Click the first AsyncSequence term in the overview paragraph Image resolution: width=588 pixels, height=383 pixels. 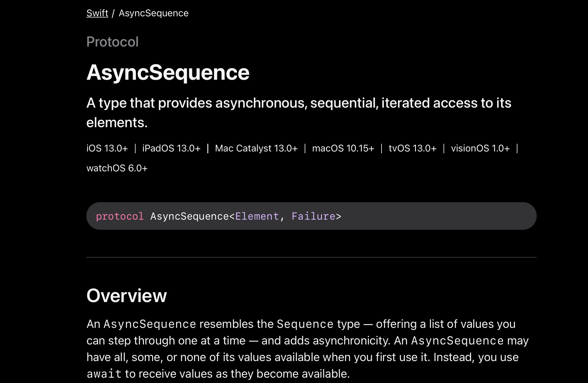click(150, 324)
